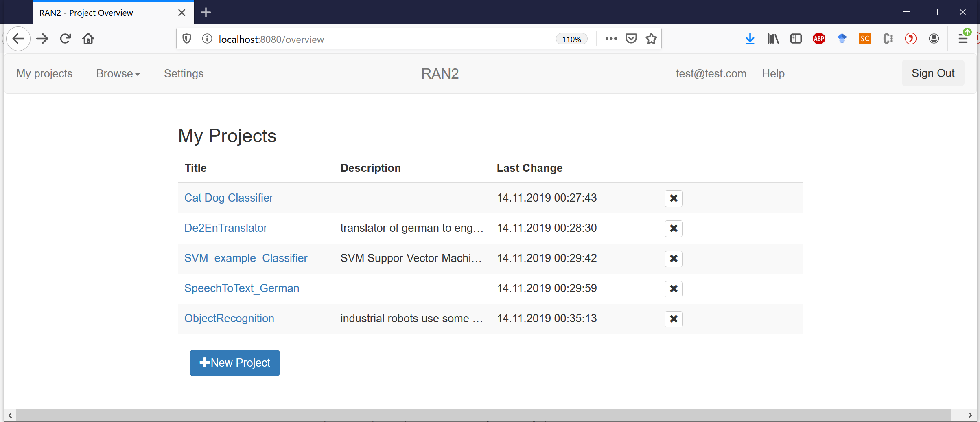Open the SVM_example_Classifier project
Image resolution: width=980 pixels, height=422 pixels.
tap(246, 258)
